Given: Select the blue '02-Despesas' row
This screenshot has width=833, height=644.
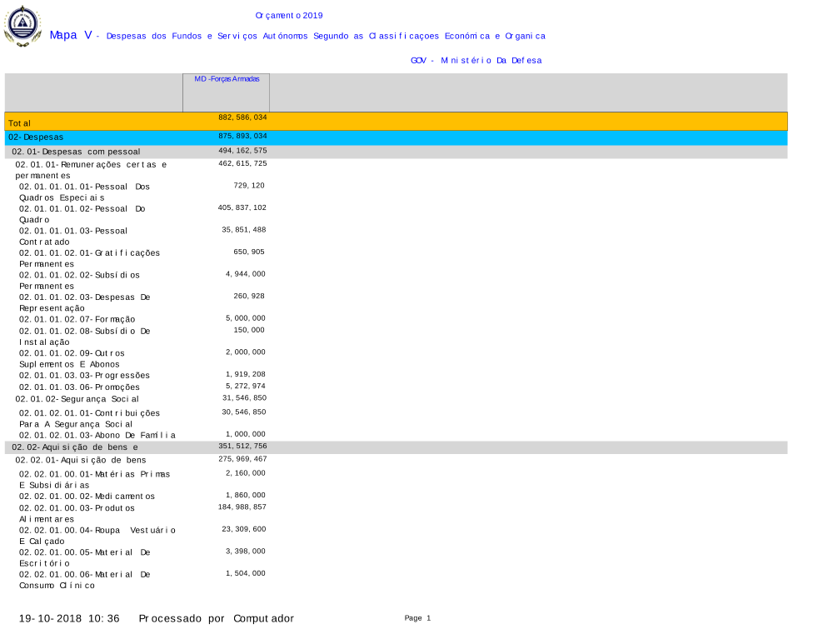Looking at the screenshot, I should point(396,137).
